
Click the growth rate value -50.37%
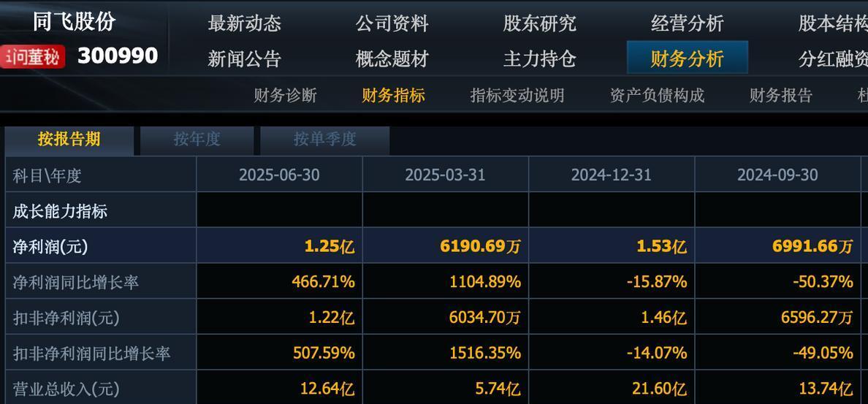823,282
